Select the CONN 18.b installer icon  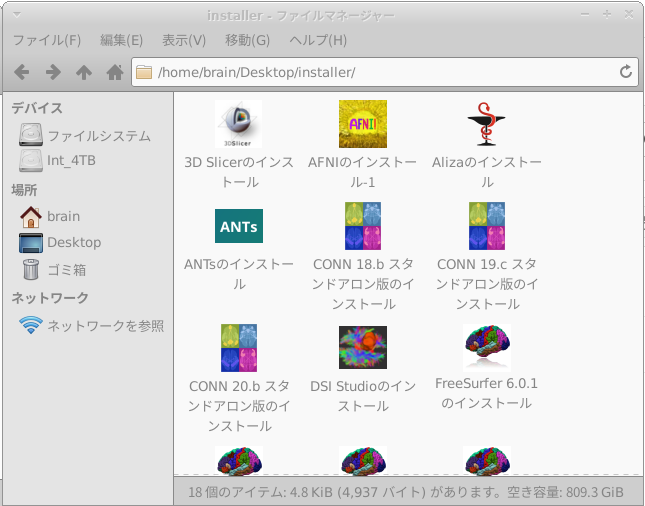[x=363, y=226]
